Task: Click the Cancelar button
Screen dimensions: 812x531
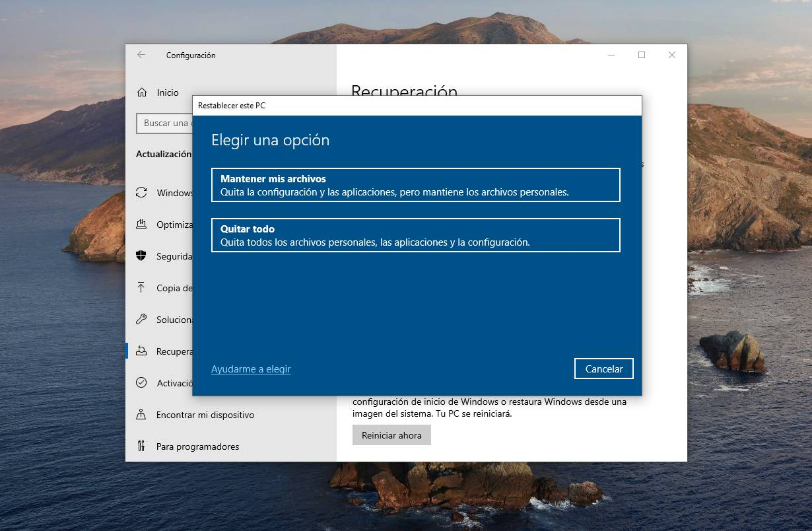Action: pyautogui.click(x=603, y=369)
